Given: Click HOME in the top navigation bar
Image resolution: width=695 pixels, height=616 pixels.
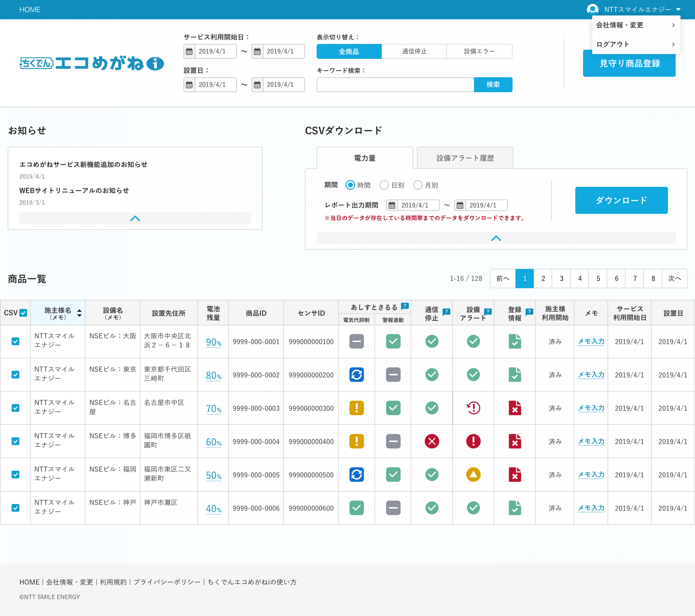Looking at the screenshot, I should point(30,10).
